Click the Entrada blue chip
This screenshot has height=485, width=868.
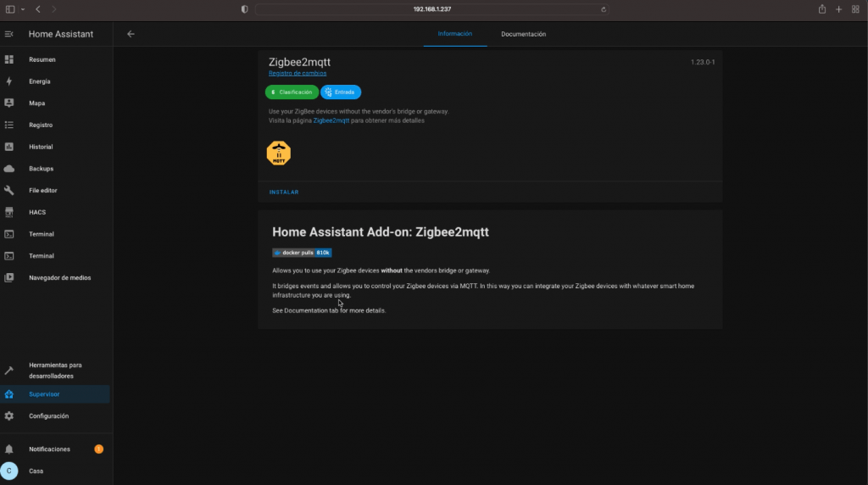pos(341,92)
